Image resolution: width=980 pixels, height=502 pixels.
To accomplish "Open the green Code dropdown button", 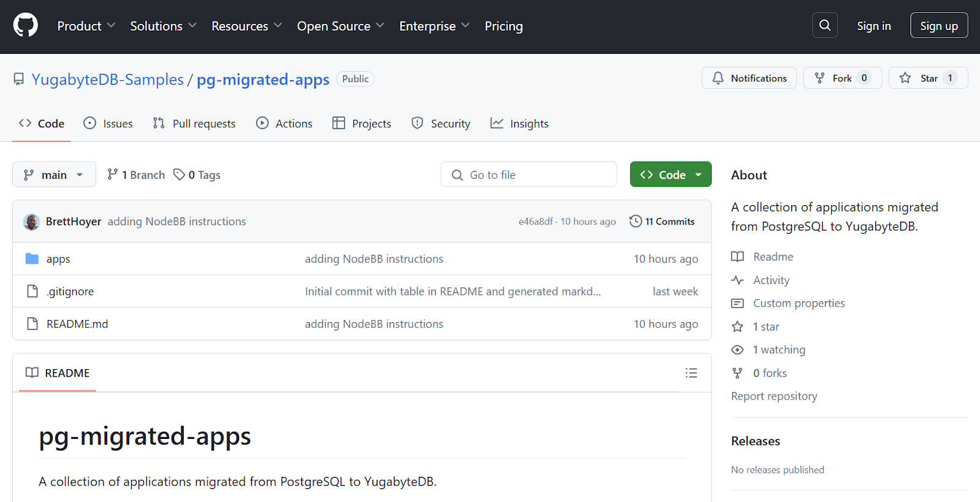I will 671,174.
